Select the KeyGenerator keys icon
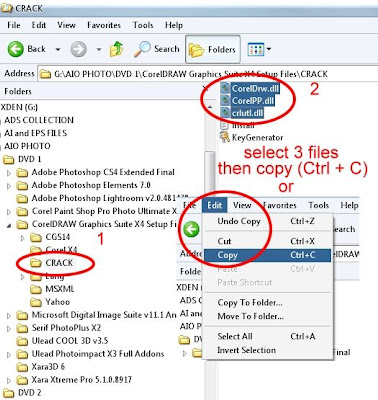Screen dimensions: 378x400 (225, 137)
